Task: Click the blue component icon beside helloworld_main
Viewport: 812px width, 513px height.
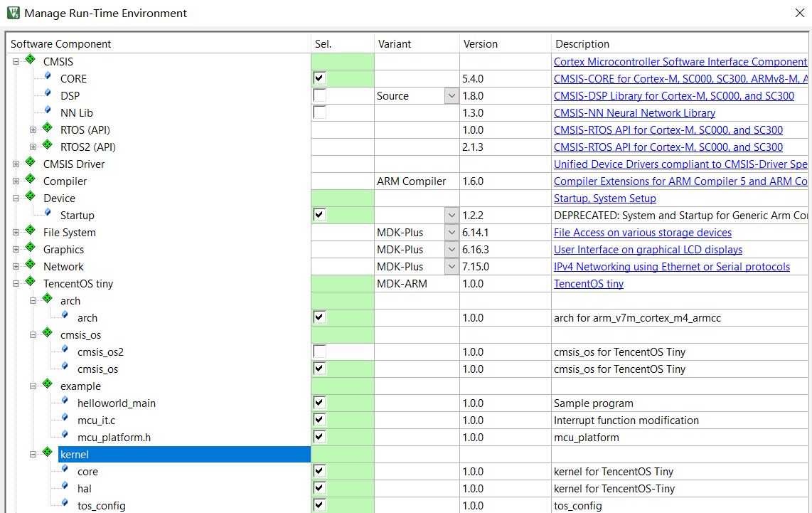Action: [65, 401]
